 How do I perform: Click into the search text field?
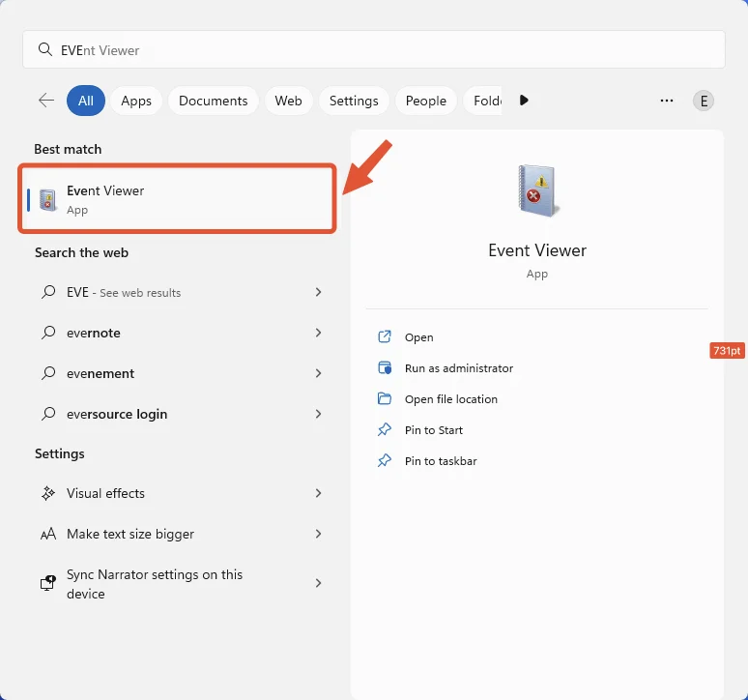(374, 49)
